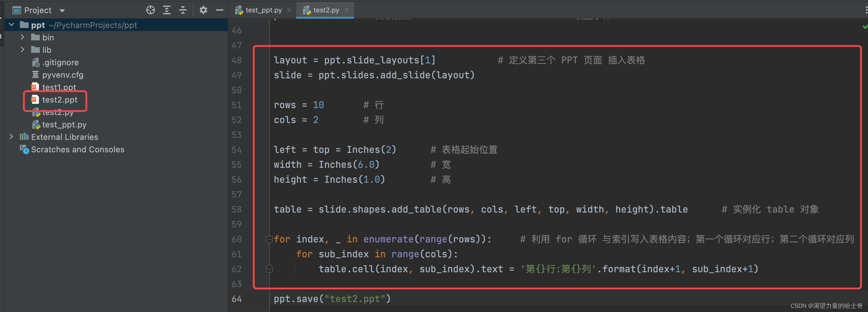Click on the ppt.save("test2.ppt") line

pos(332,299)
